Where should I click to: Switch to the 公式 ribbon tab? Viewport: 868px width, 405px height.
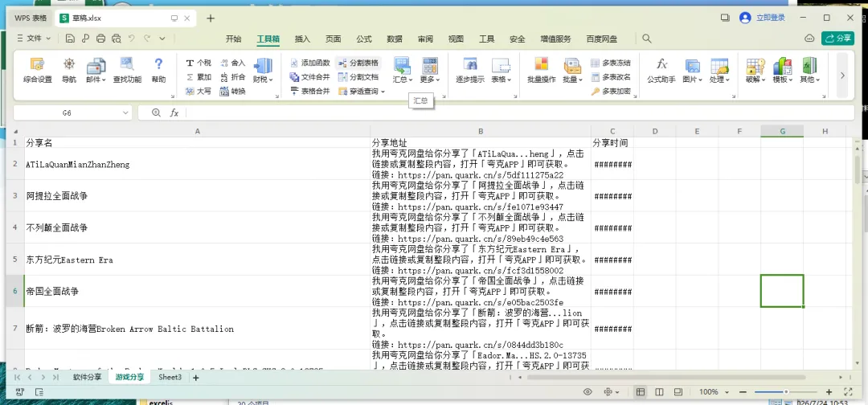[364, 39]
